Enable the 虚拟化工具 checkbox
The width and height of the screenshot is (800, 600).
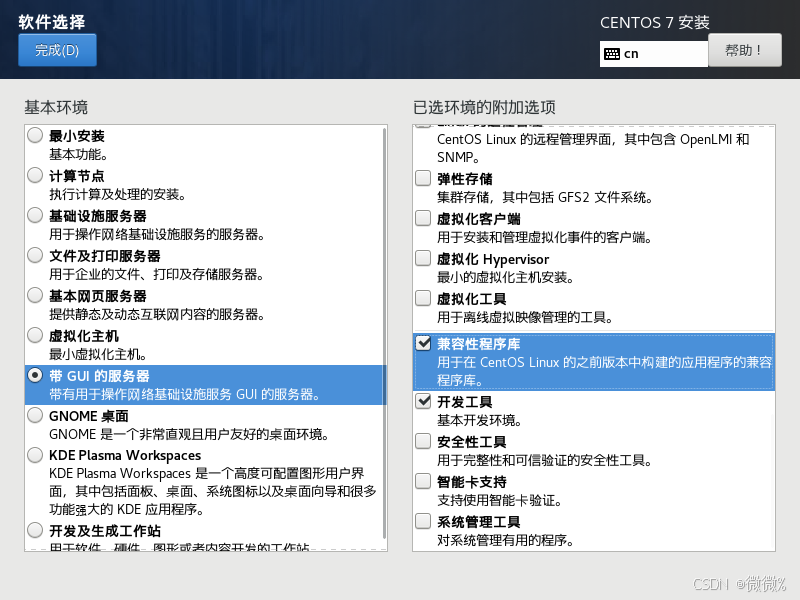(x=423, y=298)
